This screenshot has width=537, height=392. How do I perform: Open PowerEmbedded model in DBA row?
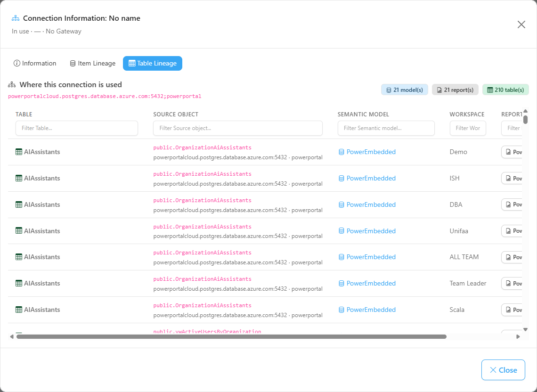[x=371, y=204]
